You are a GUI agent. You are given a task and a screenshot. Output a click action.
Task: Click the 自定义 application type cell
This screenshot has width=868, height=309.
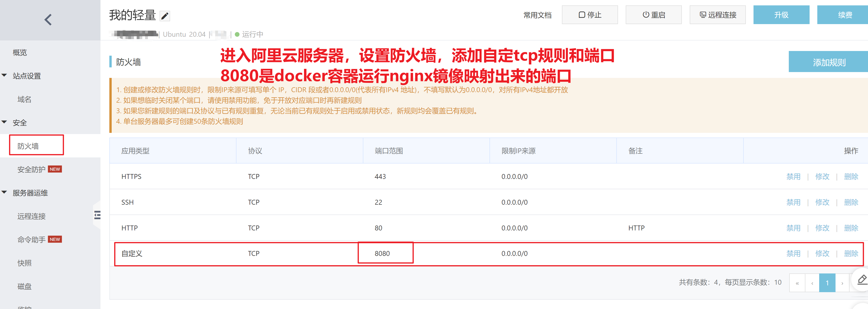click(132, 253)
